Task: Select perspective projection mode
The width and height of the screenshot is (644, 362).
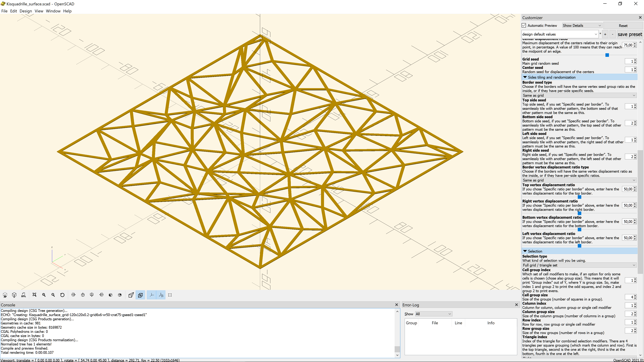Action: pyautogui.click(x=131, y=295)
